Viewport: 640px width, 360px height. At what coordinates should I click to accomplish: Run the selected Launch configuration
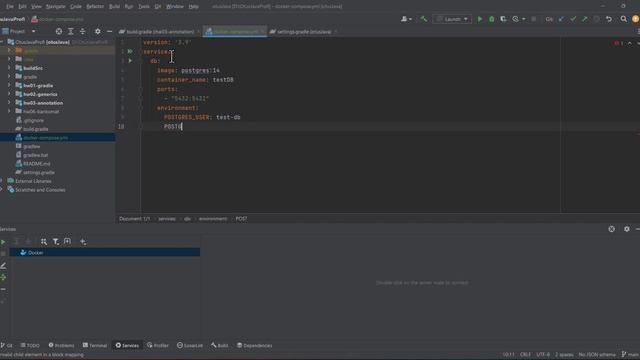point(480,19)
